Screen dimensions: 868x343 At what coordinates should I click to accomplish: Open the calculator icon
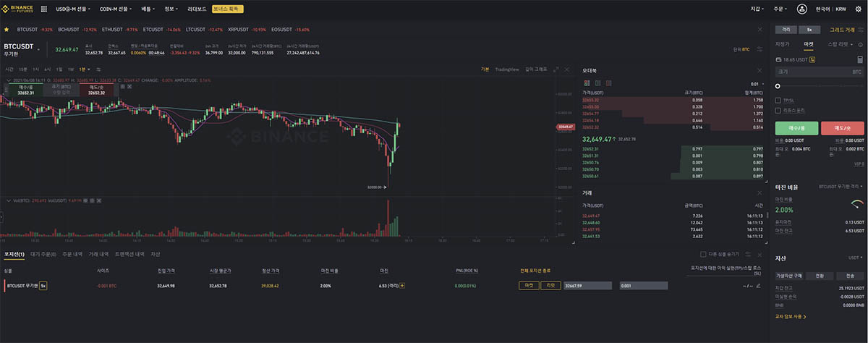[x=861, y=59]
